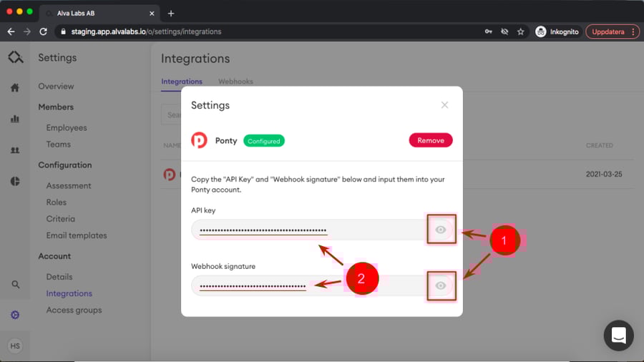Open Access groups settings

pos(74,310)
